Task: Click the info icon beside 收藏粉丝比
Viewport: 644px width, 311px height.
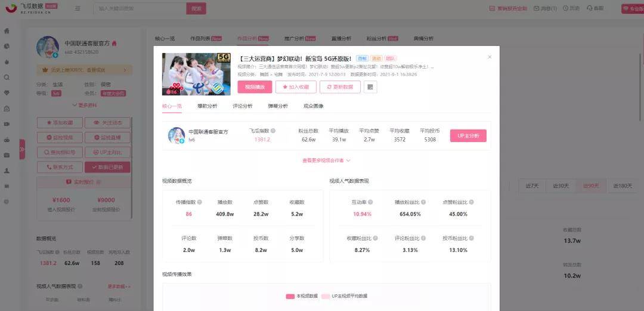Action: pos(375,238)
